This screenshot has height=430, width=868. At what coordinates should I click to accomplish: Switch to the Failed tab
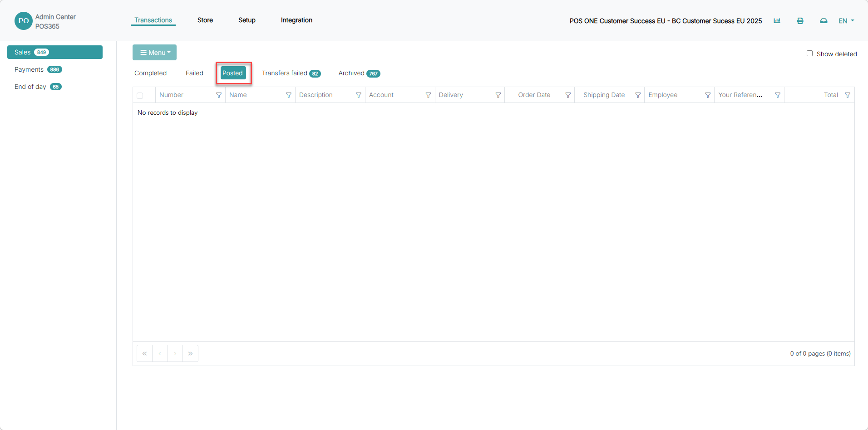194,73
